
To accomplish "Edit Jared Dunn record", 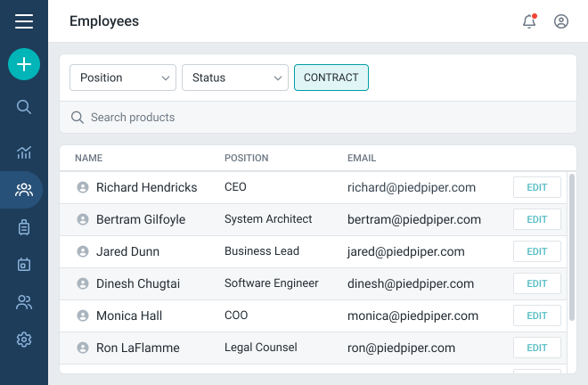I will [537, 251].
